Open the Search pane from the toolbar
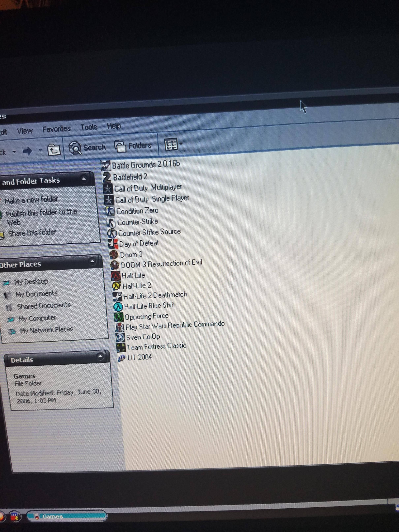Image resolution: width=399 pixels, height=532 pixels. pyautogui.click(x=87, y=147)
